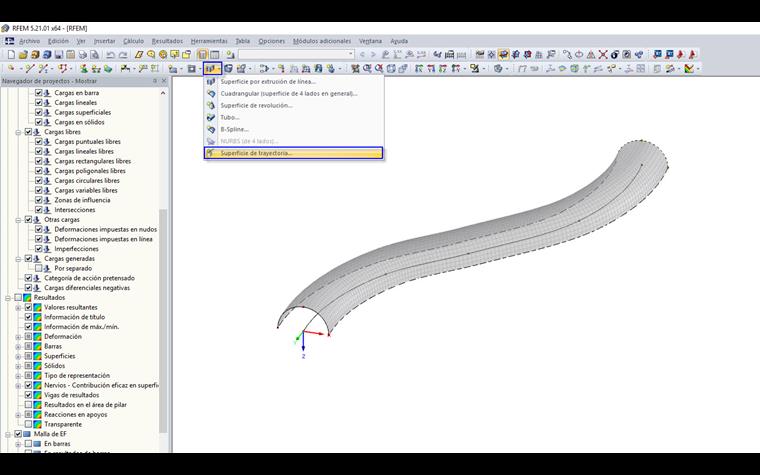Check Resultados en el área de pilar
This screenshot has width=760, height=475.
pos(29,405)
